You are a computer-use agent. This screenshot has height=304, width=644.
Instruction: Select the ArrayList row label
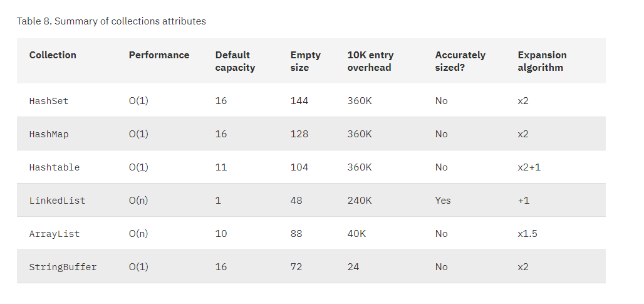coord(55,234)
